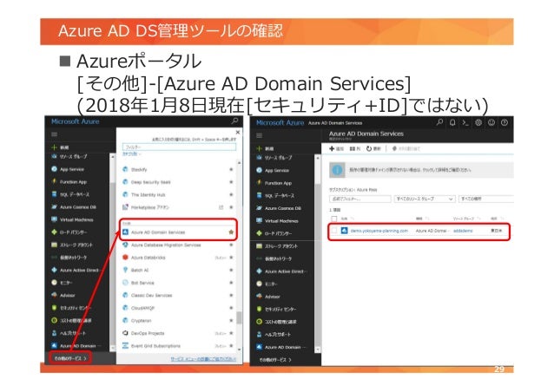Click the plus Add command in the Domain Services blade
The height and width of the screenshot is (392, 554).
[336, 148]
